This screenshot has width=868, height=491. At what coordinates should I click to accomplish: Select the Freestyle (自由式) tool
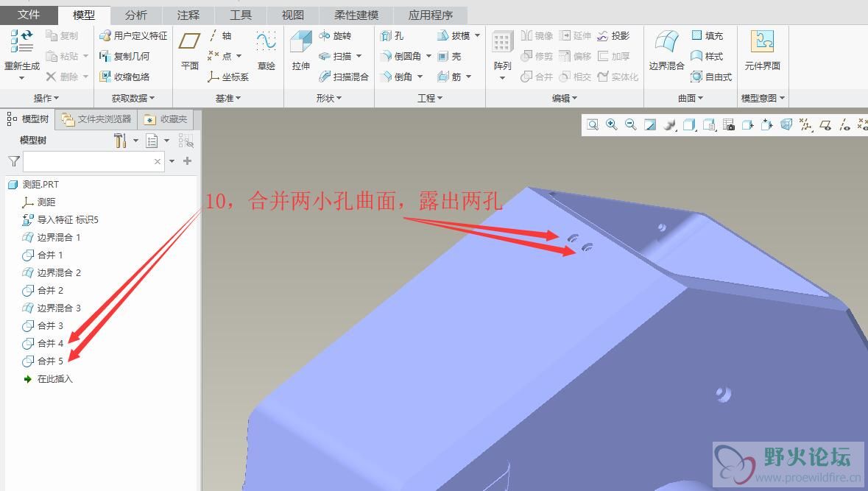tap(712, 77)
